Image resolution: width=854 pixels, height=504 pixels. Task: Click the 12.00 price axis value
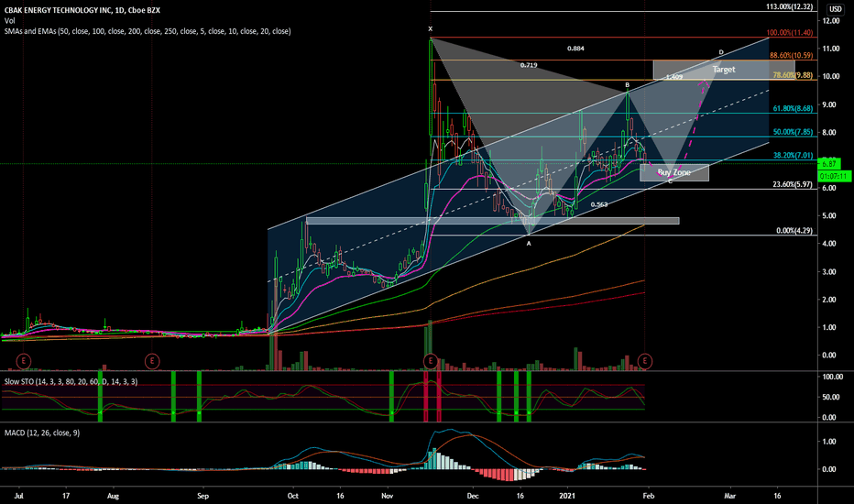tap(831, 21)
